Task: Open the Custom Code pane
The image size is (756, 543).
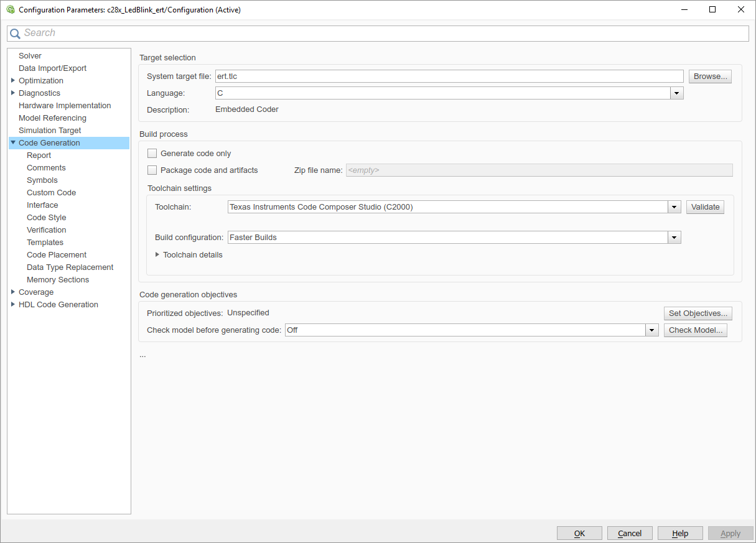Action: [x=51, y=192]
